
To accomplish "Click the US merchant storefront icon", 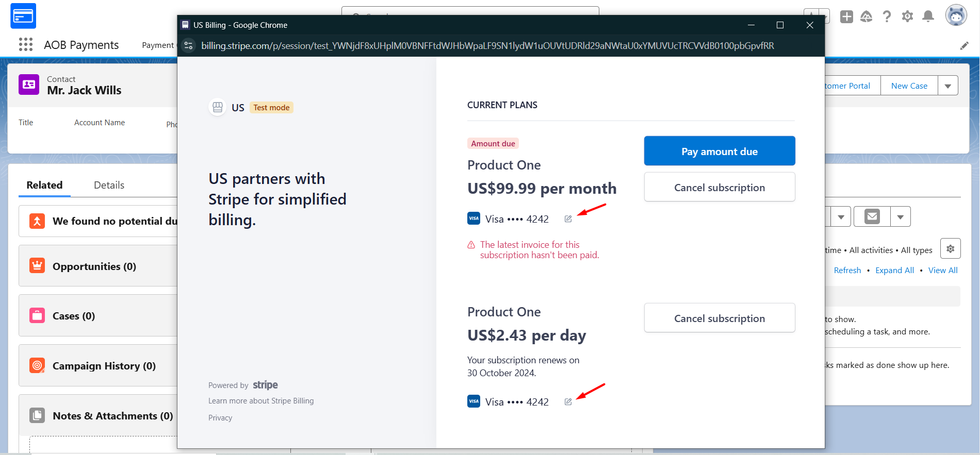I will (218, 107).
